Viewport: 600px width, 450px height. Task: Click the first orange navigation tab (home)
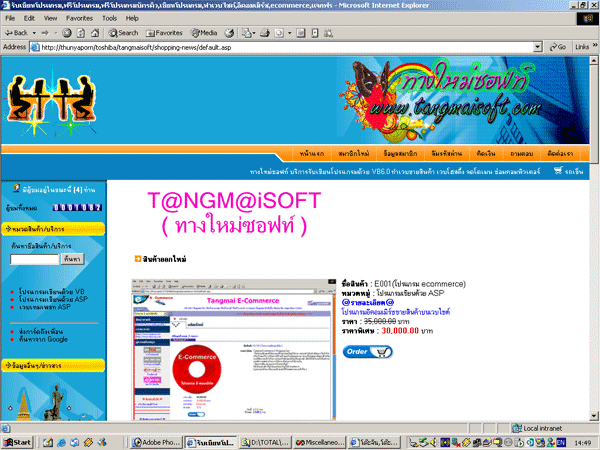312,154
